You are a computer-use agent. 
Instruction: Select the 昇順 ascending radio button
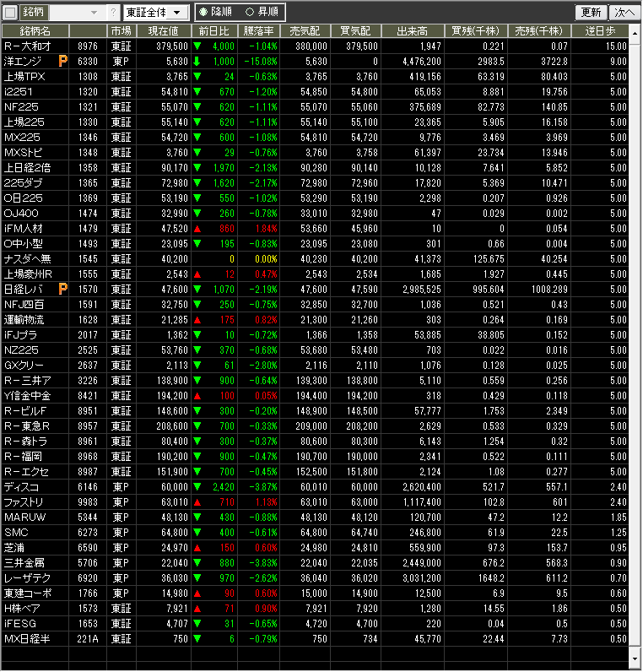click(249, 13)
